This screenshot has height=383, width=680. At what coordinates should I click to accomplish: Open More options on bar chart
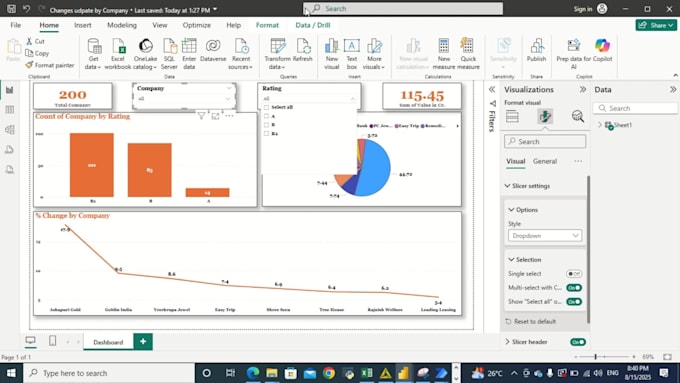(229, 116)
